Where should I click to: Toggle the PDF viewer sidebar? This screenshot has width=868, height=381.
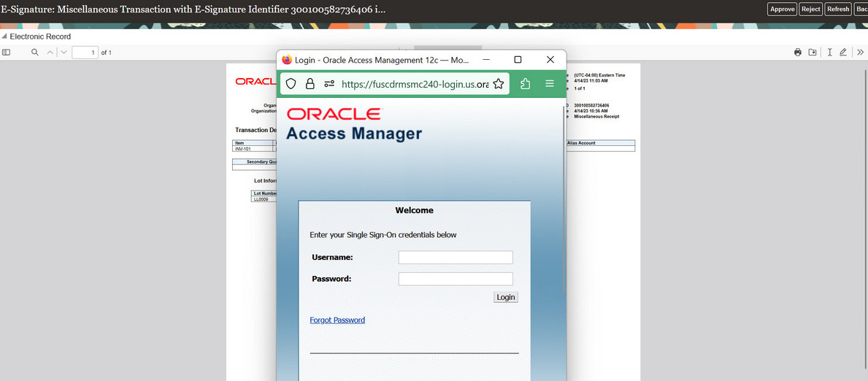click(x=6, y=52)
